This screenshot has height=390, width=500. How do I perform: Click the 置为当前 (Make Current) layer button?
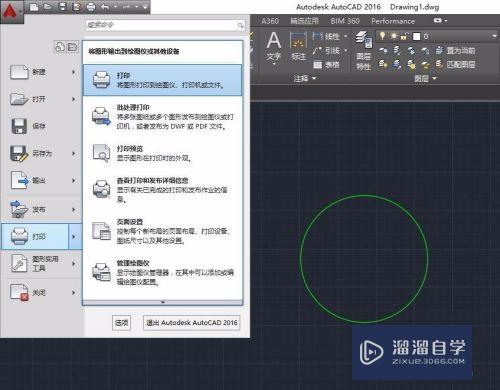[x=456, y=50]
